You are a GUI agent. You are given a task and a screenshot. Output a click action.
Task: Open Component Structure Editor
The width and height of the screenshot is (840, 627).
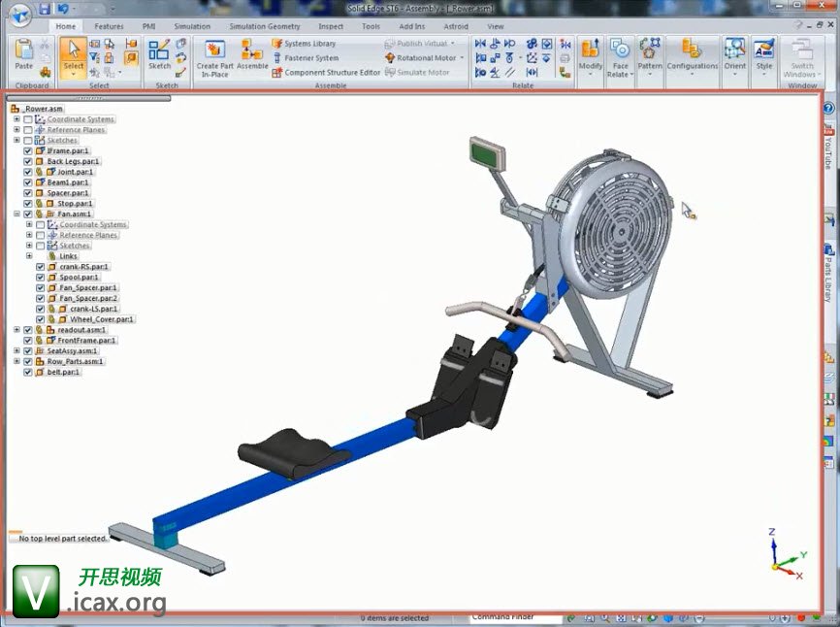(326, 73)
